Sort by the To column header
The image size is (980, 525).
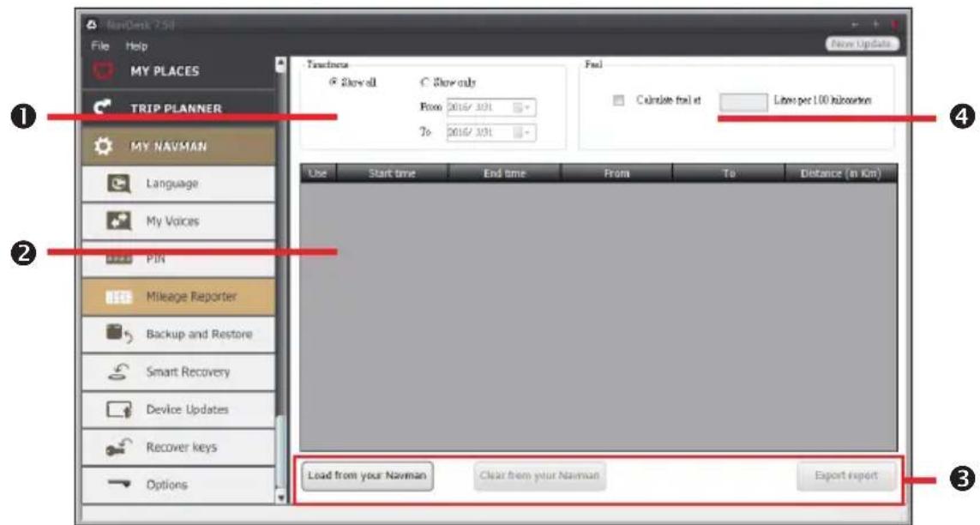click(x=729, y=173)
